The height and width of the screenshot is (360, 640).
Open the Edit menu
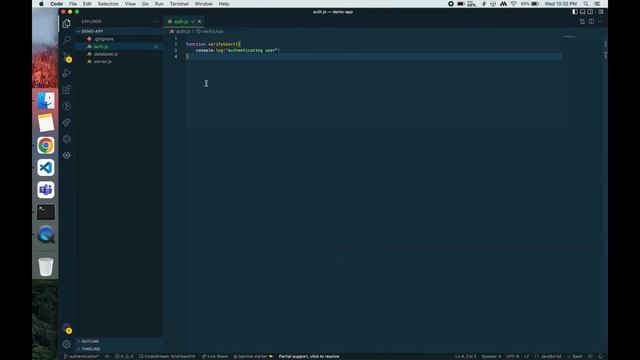click(87, 4)
